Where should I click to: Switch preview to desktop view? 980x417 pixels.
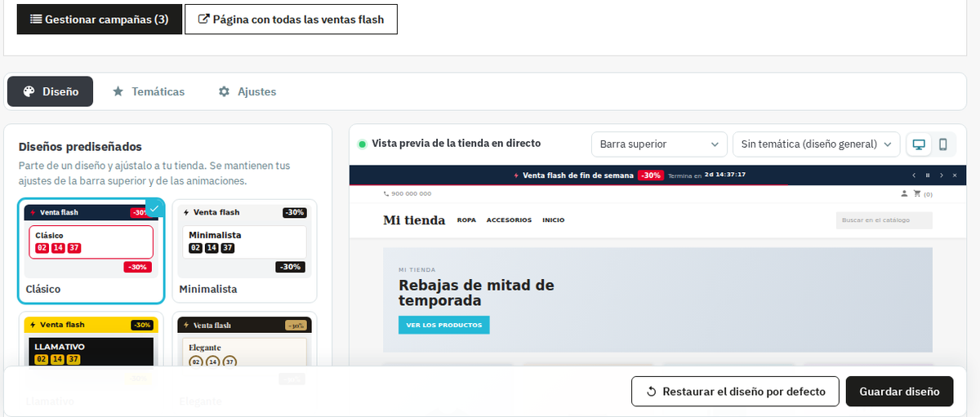[x=919, y=144]
